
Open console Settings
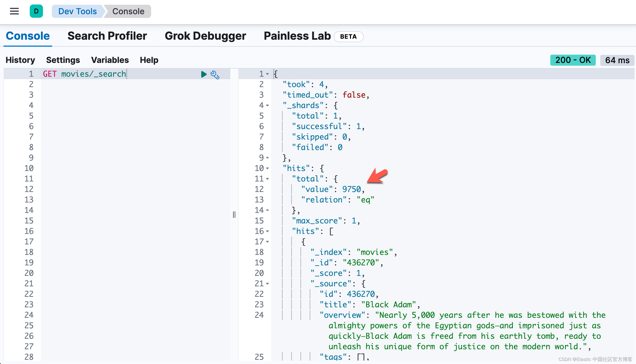(63, 60)
